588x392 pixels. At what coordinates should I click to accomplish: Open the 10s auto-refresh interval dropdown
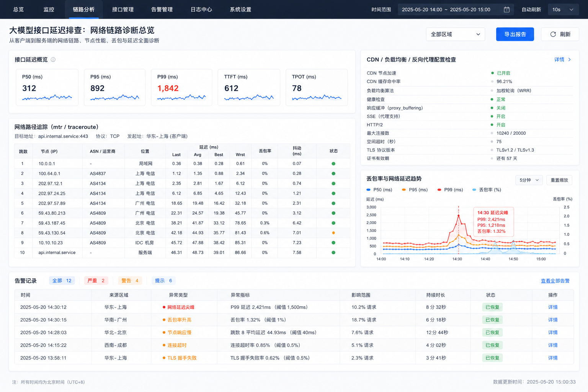coord(563,10)
